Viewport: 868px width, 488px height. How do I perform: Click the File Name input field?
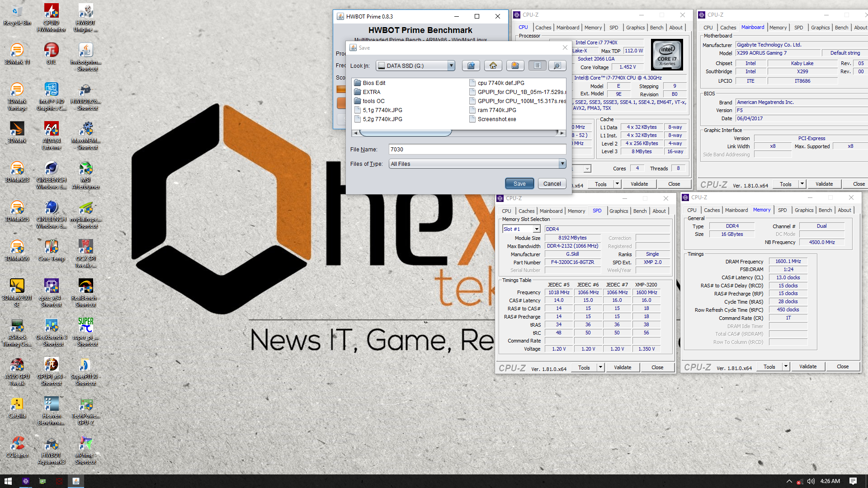click(477, 149)
